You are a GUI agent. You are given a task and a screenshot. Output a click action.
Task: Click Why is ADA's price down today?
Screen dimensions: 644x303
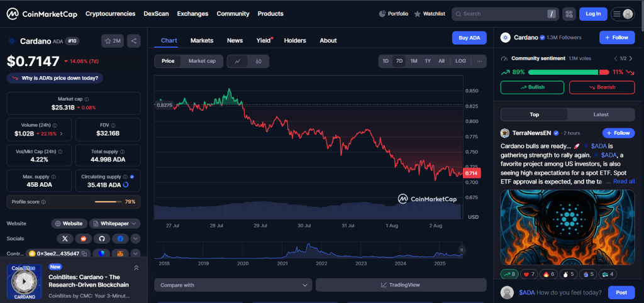pos(55,78)
